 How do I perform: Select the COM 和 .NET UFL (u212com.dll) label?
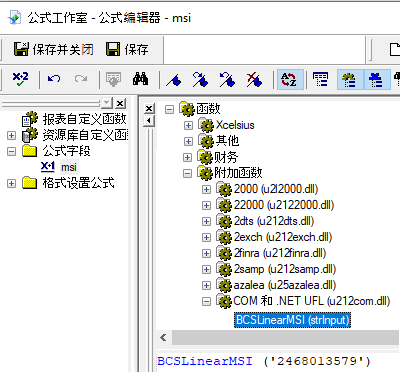312,301
